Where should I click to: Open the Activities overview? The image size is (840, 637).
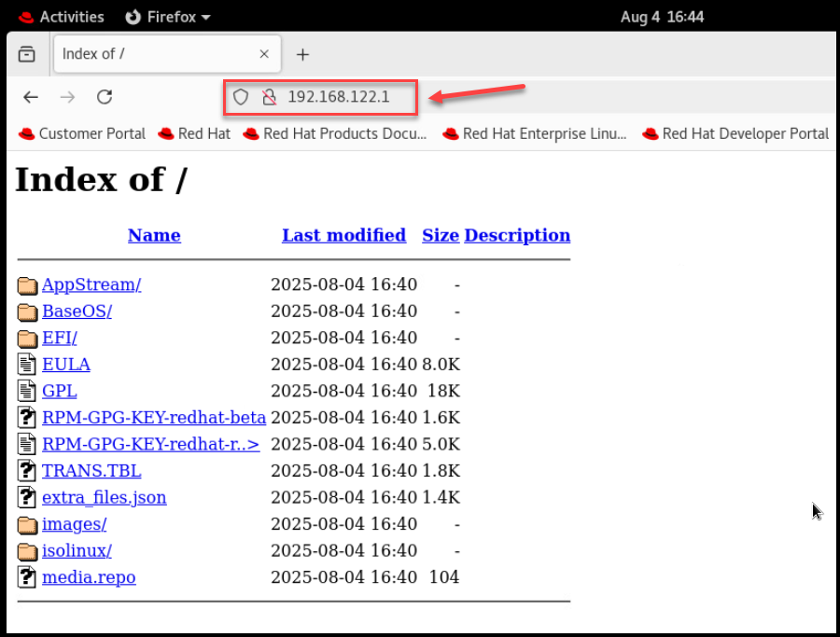(x=62, y=17)
